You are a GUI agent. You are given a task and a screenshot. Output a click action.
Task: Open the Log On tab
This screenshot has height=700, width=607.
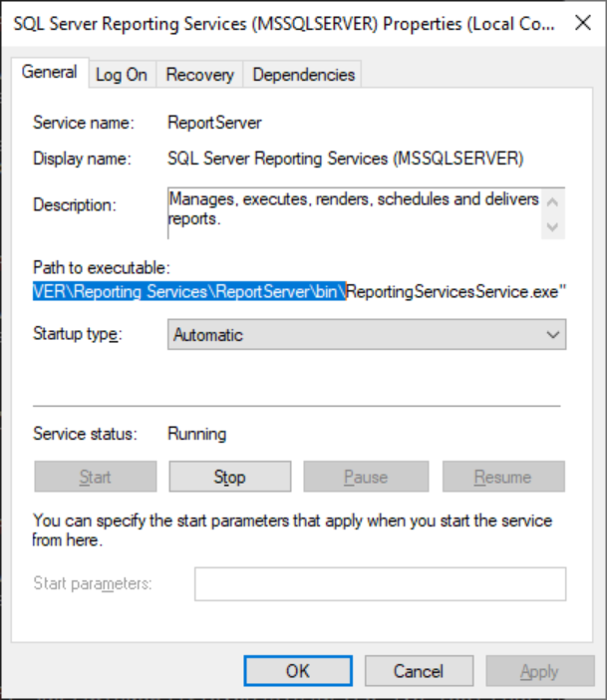121,75
